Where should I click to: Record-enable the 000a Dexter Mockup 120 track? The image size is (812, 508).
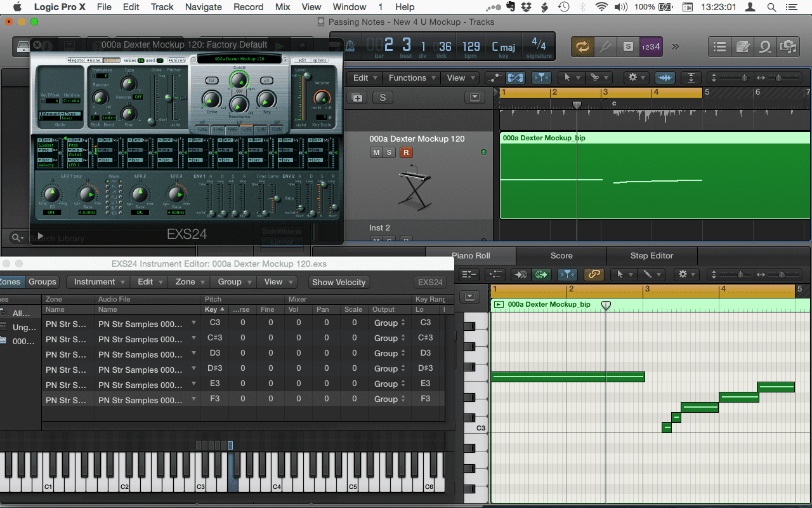[x=407, y=152]
